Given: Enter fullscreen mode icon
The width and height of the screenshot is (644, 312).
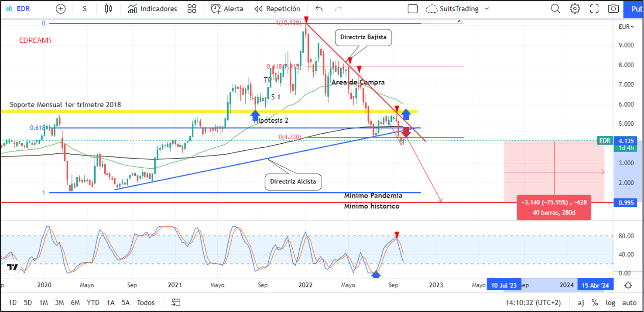Looking at the screenshot, I should pyautogui.click(x=594, y=9).
